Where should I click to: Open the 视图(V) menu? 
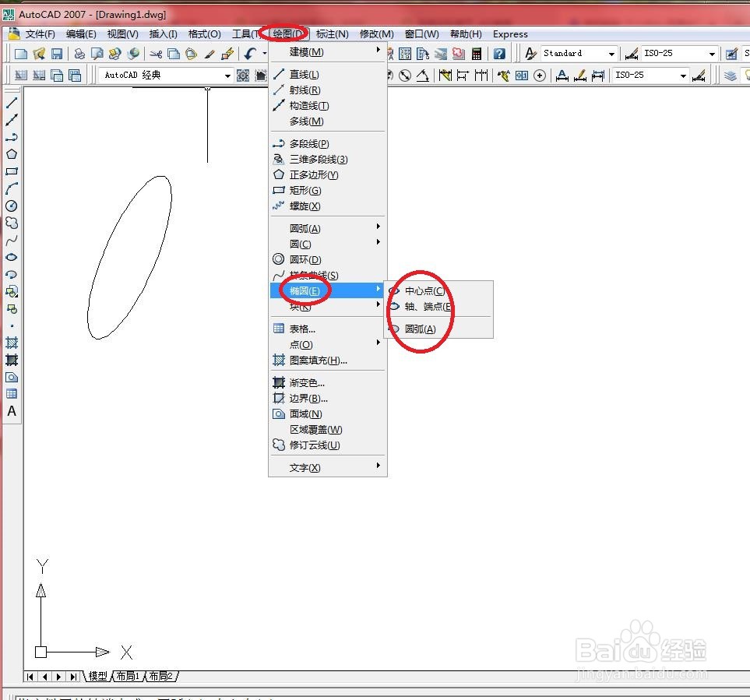122,34
